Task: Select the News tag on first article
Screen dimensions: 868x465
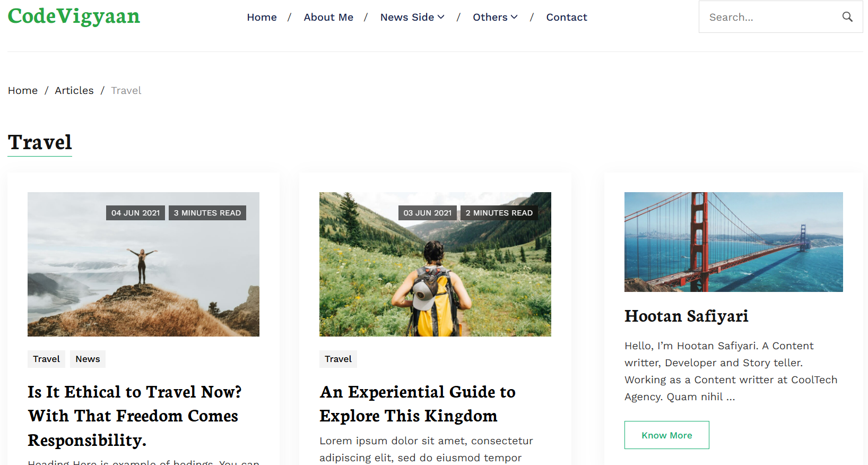Action: 88,359
